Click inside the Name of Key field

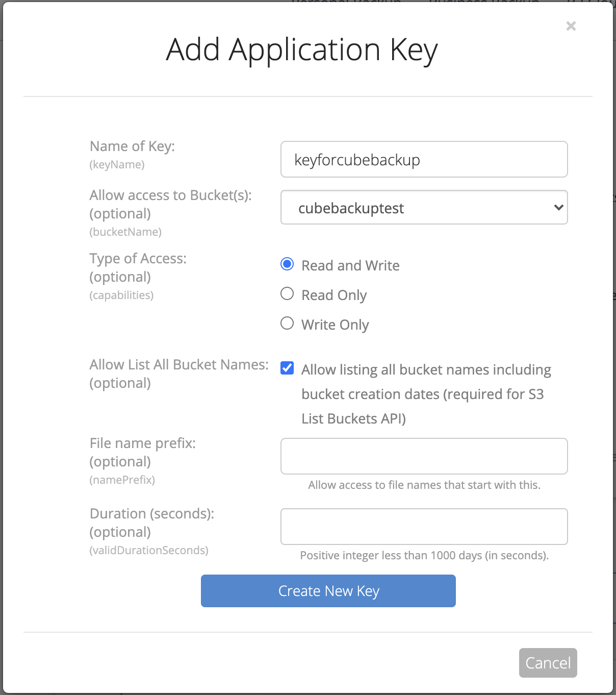pos(424,159)
